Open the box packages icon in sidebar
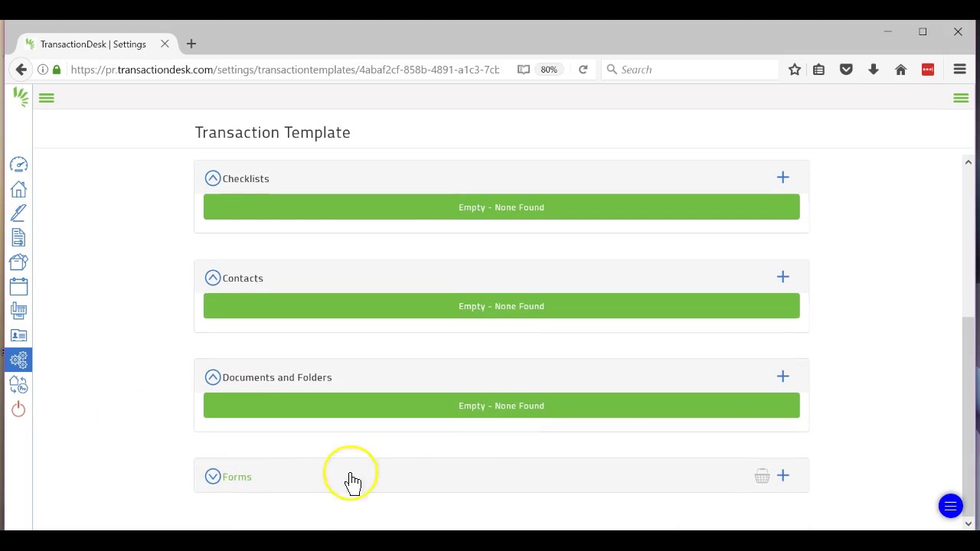Viewport: 980px width, 551px height. [18, 262]
